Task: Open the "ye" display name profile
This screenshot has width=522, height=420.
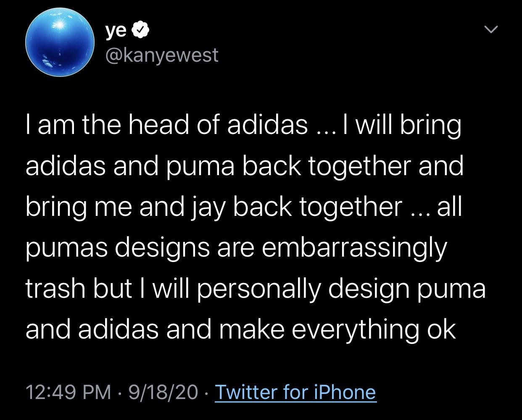Action: (x=116, y=30)
